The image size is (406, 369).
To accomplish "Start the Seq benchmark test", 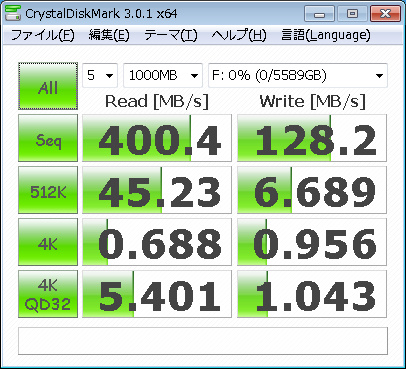I will pos(48,138).
